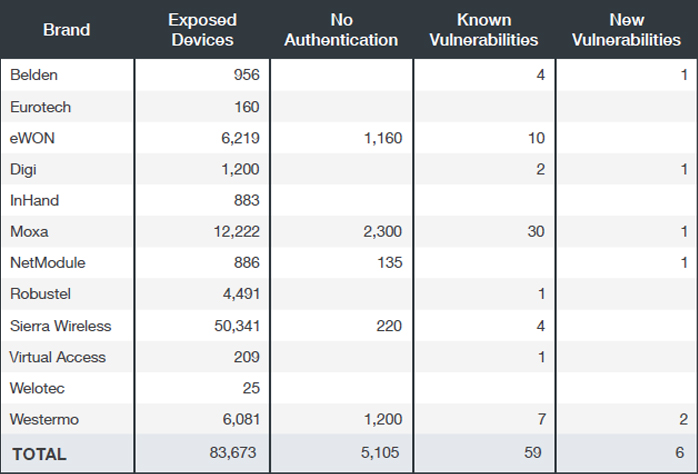Click the Brand column header
This screenshot has height=474, width=698.
(x=66, y=30)
